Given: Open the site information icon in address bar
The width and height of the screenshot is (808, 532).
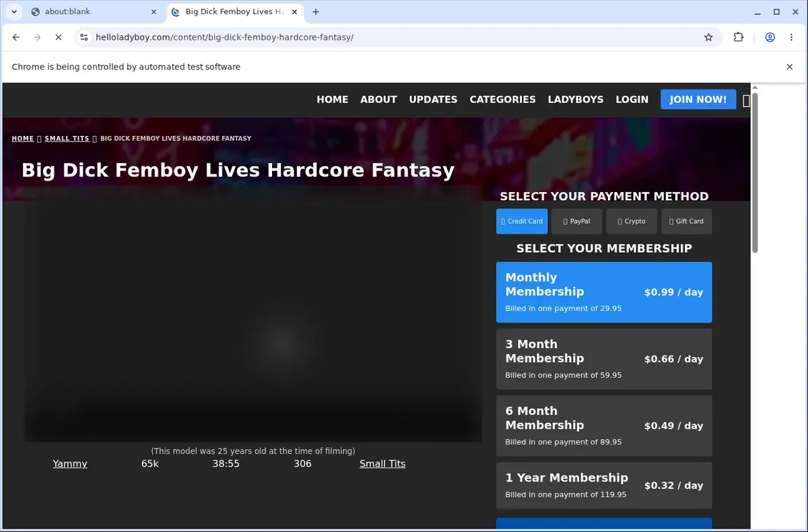Looking at the screenshot, I should tap(83, 38).
